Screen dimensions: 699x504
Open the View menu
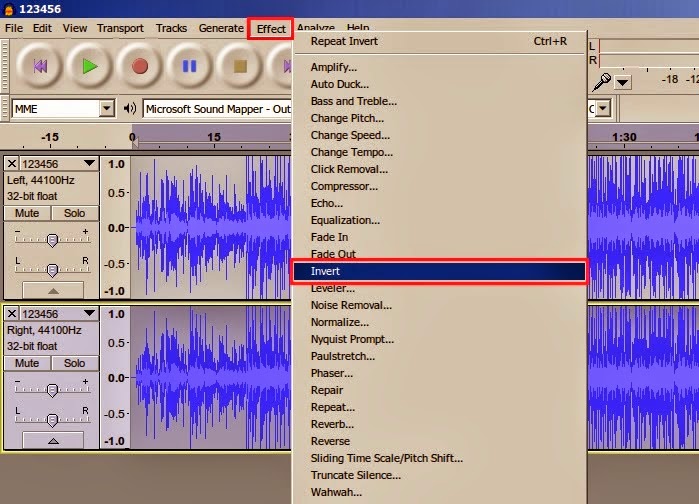(75, 28)
